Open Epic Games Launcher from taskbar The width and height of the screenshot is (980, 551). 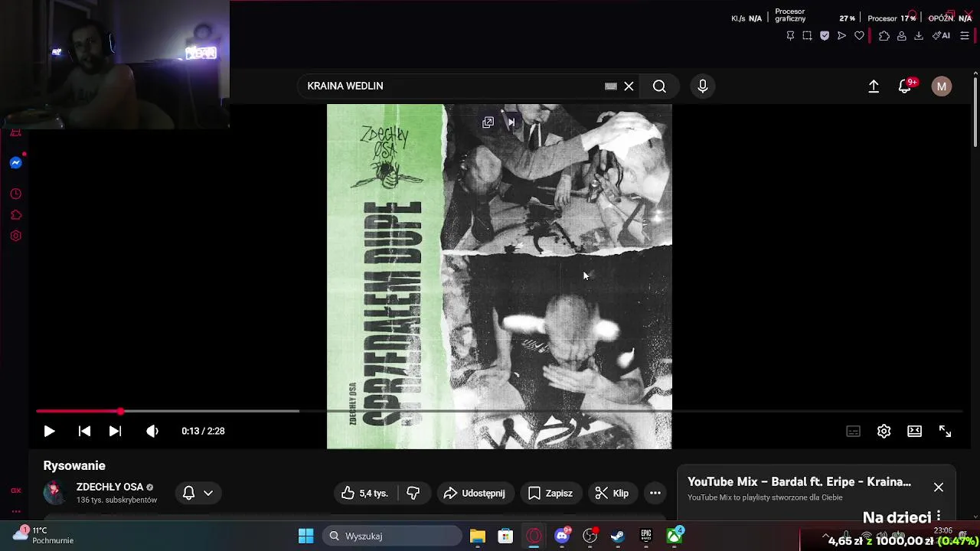[646, 536]
